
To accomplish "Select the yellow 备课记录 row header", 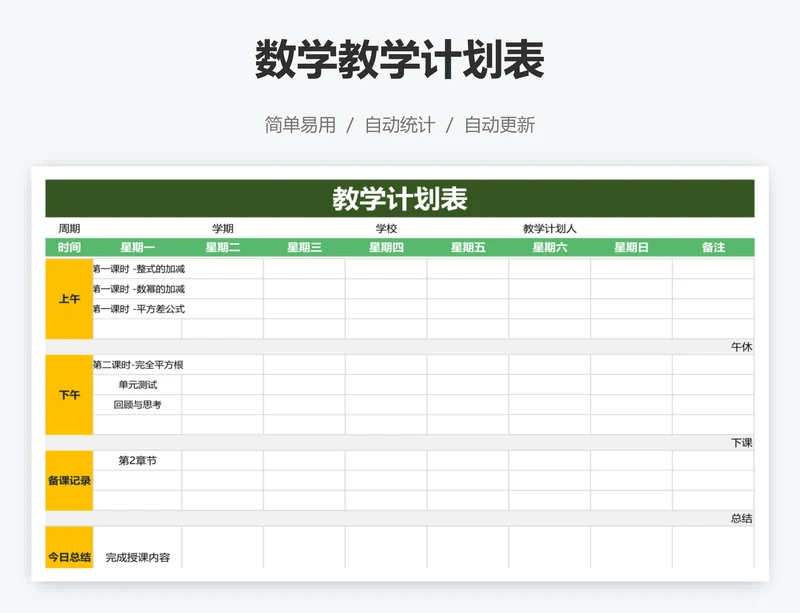I will point(69,481).
